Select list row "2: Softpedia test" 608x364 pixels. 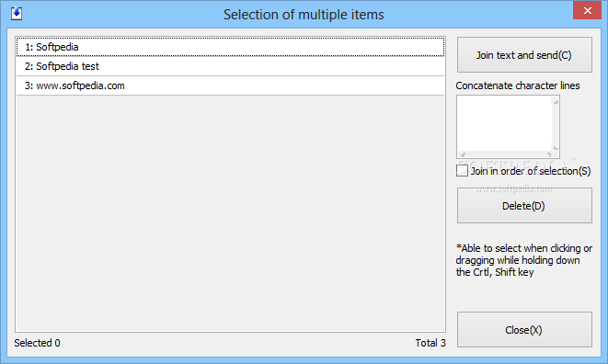coord(230,66)
